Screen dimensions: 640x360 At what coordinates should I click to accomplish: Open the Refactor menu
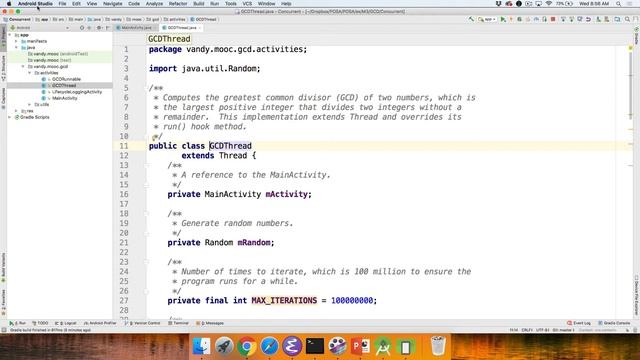pyautogui.click(x=178, y=4)
